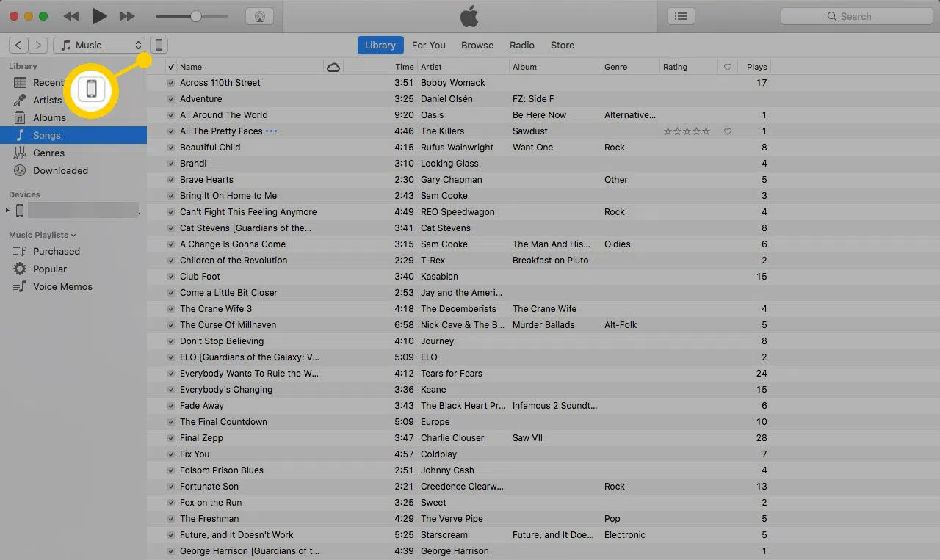The height and width of the screenshot is (560, 940).
Task: Switch to the Library tab
Action: (380, 45)
